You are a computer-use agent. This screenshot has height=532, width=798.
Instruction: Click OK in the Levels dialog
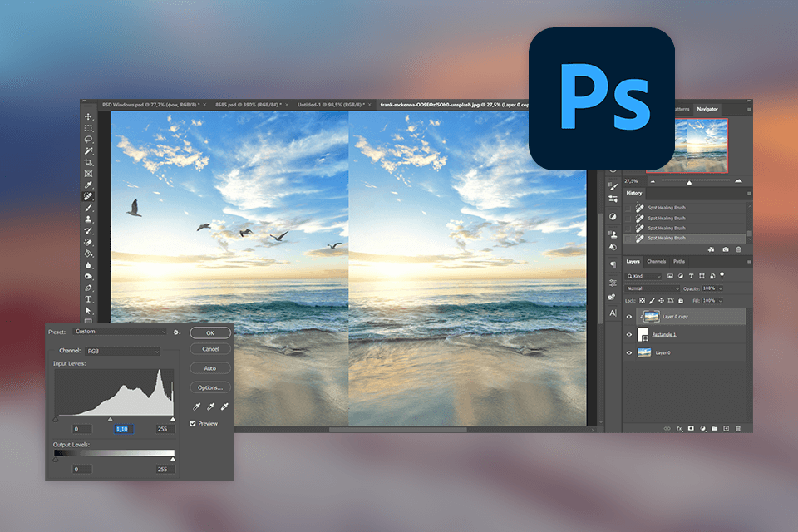(x=210, y=333)
